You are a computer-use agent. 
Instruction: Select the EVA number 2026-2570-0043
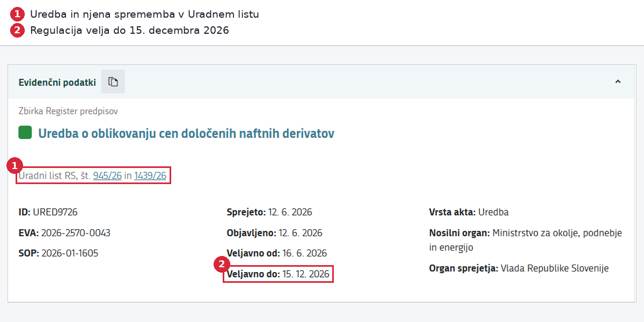point(76,232)
